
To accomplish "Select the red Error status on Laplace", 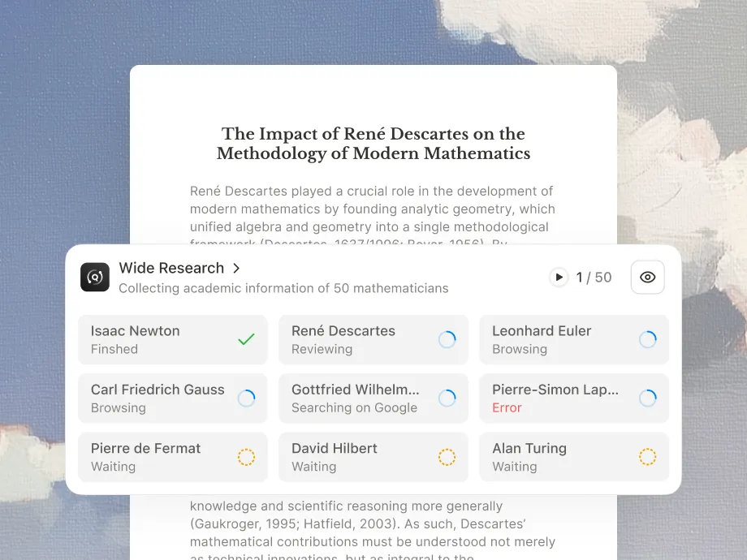I will pyautogui.click(x=507, y=407).
